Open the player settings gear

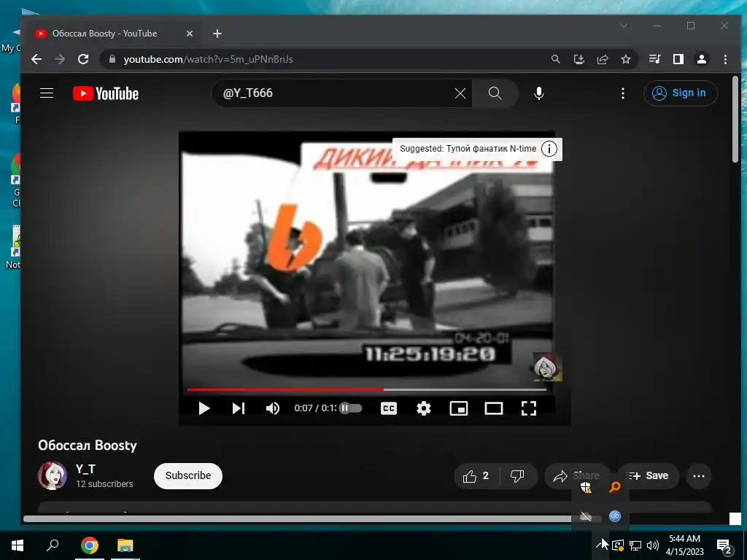[x=424, y=408]
